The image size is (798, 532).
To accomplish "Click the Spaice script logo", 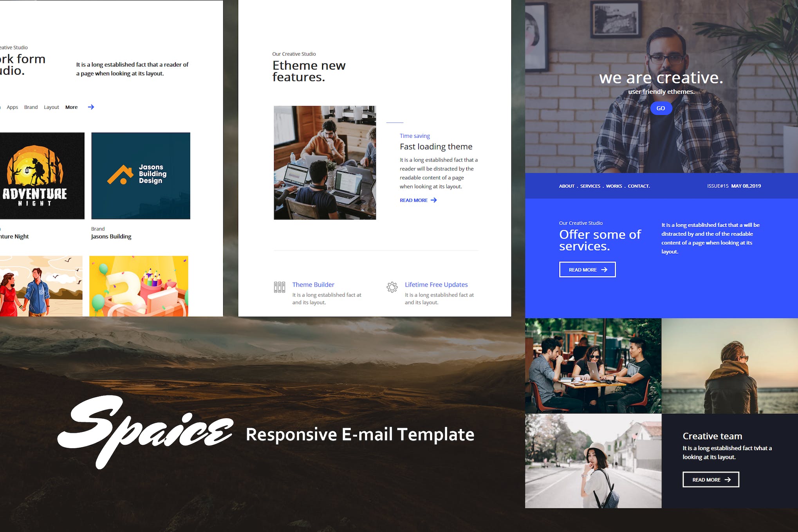I will click(146, 431).
